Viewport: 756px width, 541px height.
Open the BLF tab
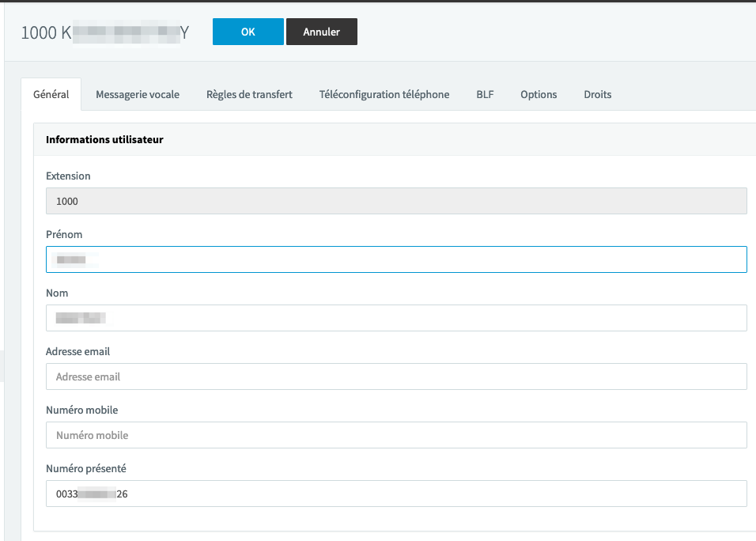[485, 94]
